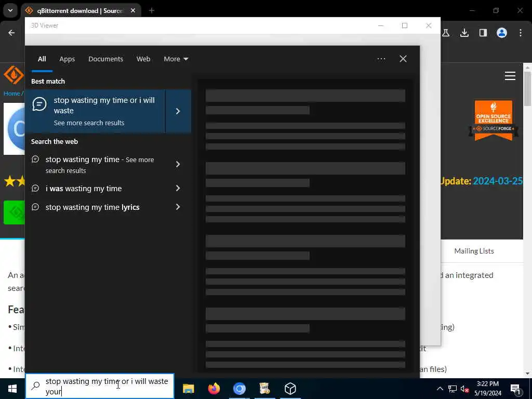Click the chat icon of the best match
This screenshot has width=532, height=399.
pyautogui.click(x=39, y=104)
